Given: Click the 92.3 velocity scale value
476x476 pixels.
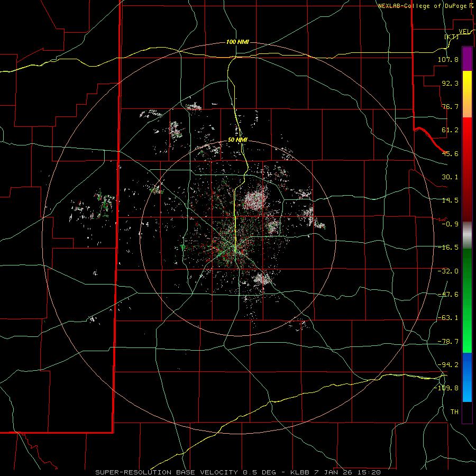Looking at the screenshot, I should (450, 83).
